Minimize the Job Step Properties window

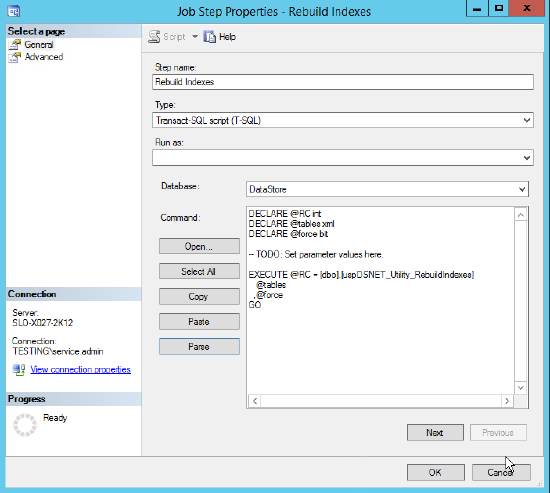477,8
